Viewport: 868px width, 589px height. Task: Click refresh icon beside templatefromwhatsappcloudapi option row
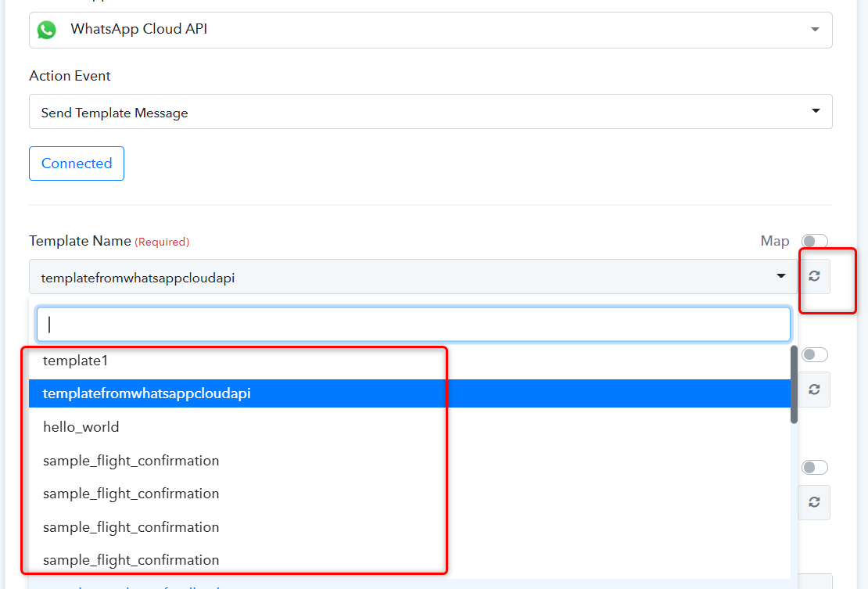pos(814,390)
